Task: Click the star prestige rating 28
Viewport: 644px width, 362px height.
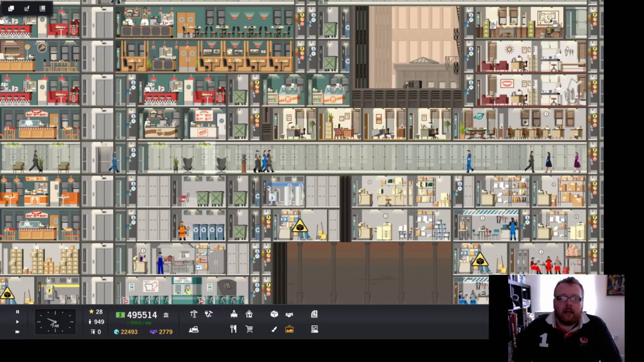Action: [x=95, y=312]
